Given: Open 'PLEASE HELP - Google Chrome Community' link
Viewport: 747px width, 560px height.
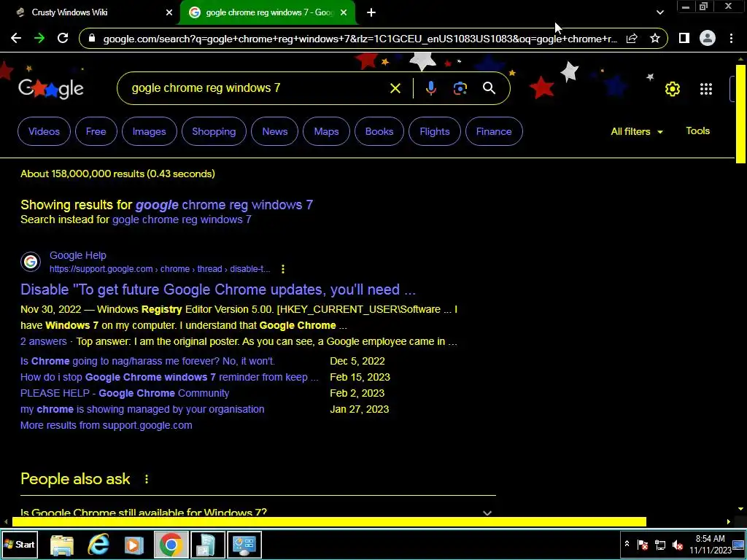Looking at the screenshot, I should (125, 393).
